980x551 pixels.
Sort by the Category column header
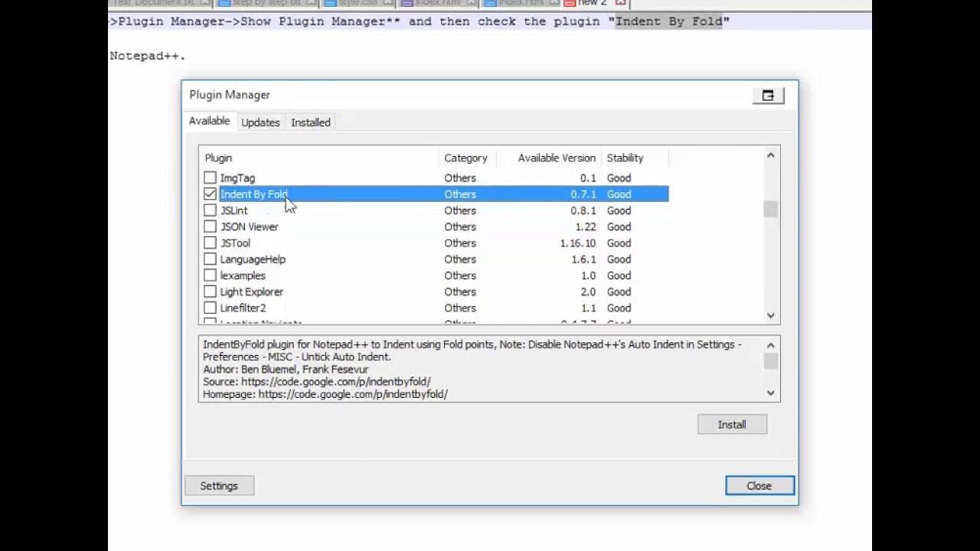pyautogui.click(x=467, y=158)
